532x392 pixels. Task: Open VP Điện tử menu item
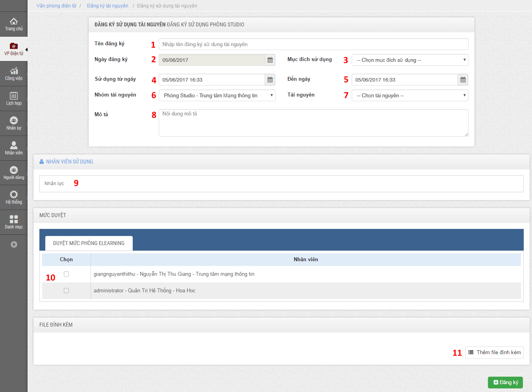coord(14,49)
